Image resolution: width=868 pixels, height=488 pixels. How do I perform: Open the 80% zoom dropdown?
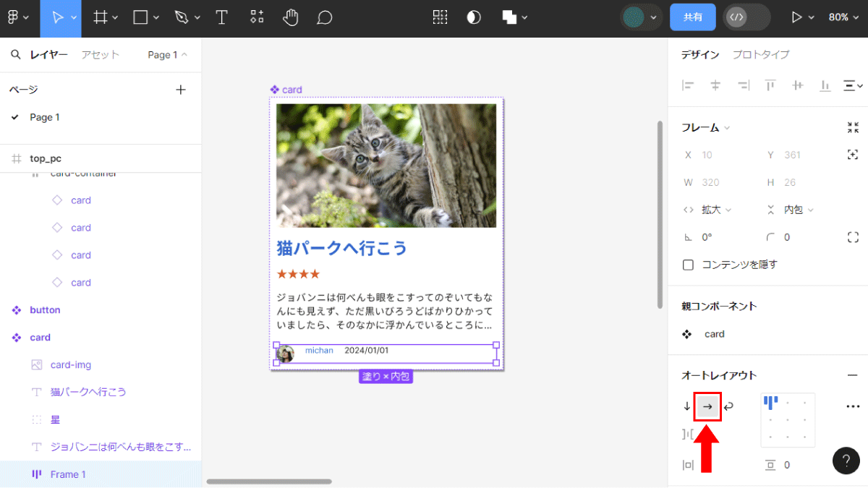click(x=843, y=17)
